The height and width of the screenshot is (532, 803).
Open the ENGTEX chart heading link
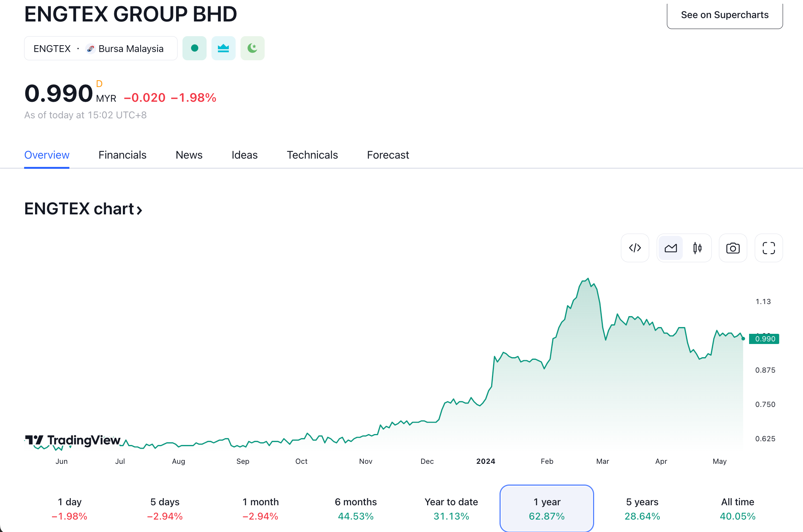(x=83, y=209)
